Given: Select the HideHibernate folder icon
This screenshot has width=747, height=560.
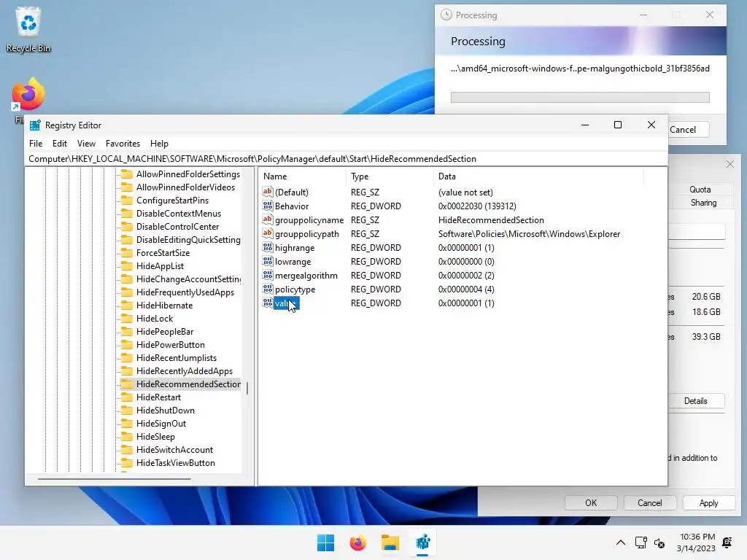Looking at the screenshot, I should click(x=127, y=306).
